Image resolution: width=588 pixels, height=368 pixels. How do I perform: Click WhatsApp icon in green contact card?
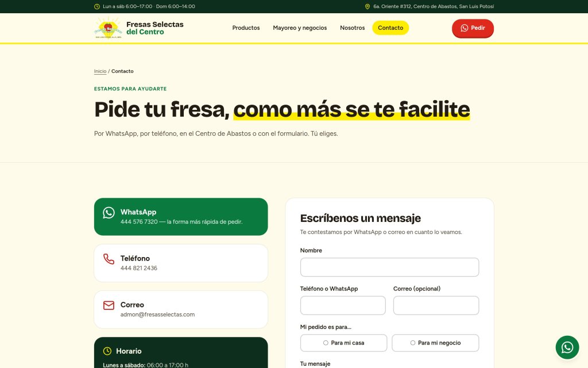109,213
